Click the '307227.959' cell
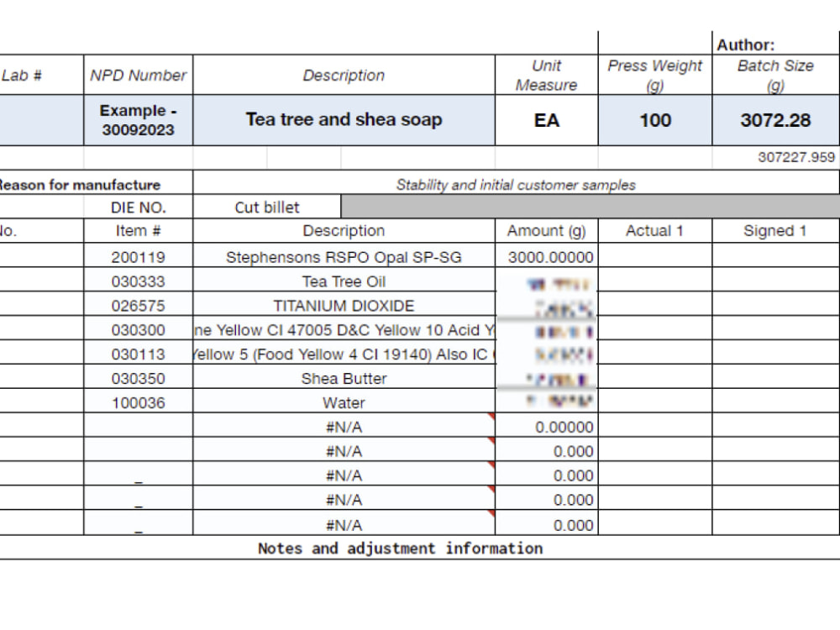This screenshot has height=630, width=840. 775,158
